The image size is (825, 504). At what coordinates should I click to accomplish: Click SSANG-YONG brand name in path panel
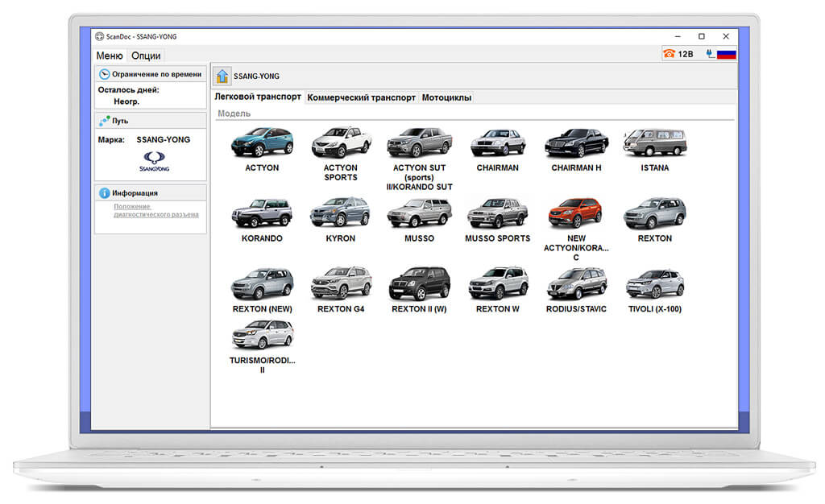click(163, 140)
